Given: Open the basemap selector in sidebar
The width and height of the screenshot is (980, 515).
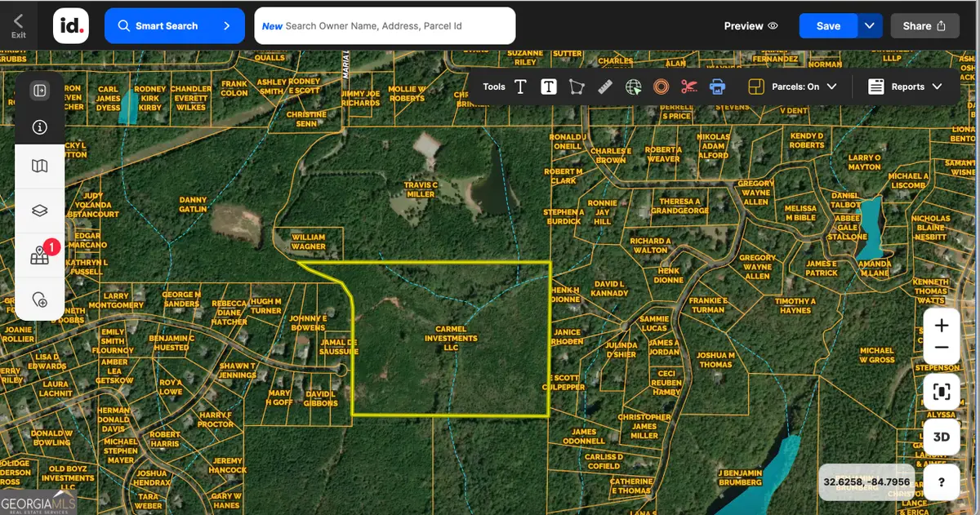Looking at the screenshot, I should pyautogui.click(x=40, y=165).
